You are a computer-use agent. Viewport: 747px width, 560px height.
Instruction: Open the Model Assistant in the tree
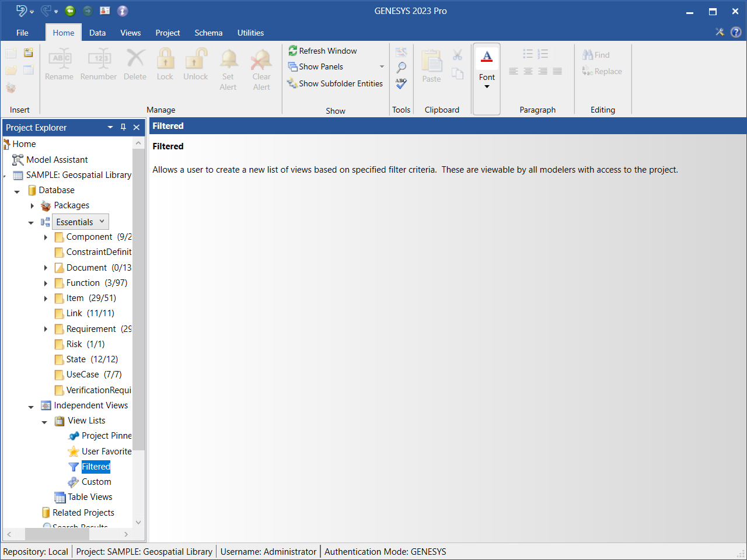tap(57, 159)
